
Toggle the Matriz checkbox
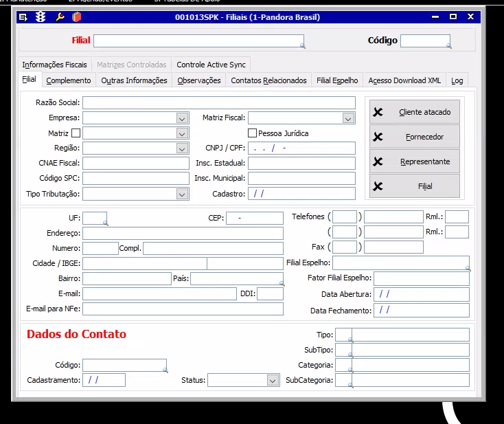coord(76,133)
